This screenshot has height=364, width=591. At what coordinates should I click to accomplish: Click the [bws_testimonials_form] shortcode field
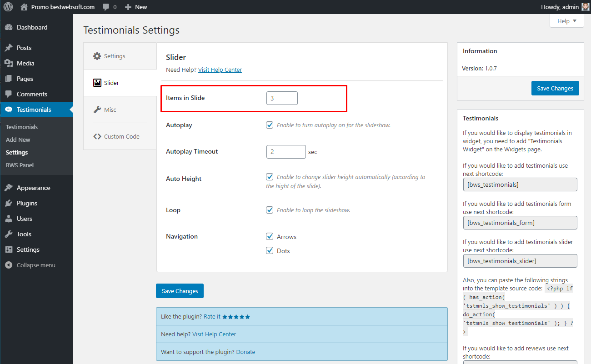tap(520, 223)
